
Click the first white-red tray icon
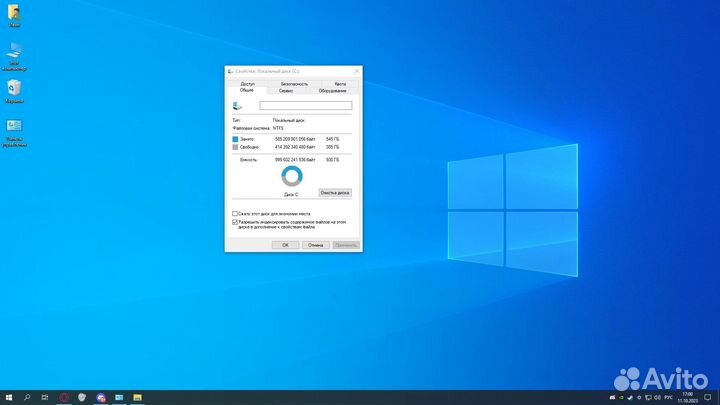(612, 398)
